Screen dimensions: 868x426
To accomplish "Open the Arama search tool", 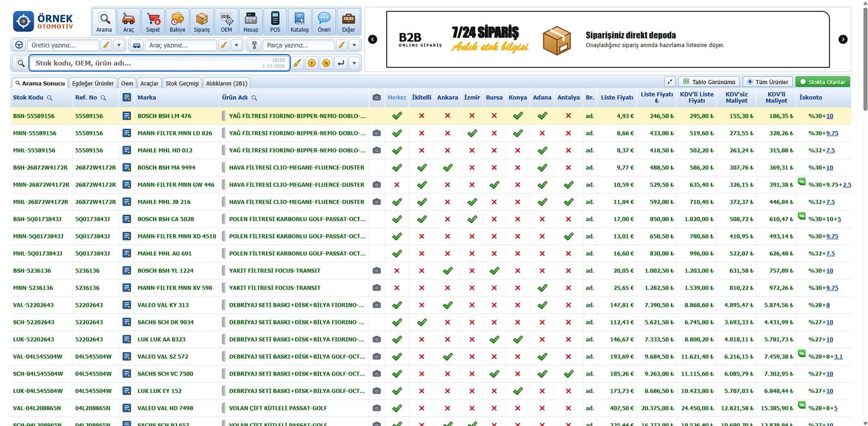I will [x=104, y=22].
